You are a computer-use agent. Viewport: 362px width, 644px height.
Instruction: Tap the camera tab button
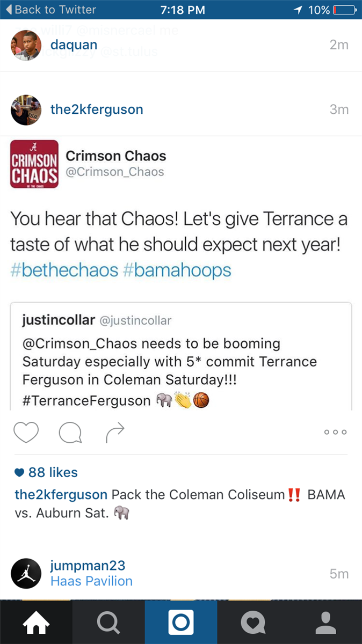pos(181,623)
